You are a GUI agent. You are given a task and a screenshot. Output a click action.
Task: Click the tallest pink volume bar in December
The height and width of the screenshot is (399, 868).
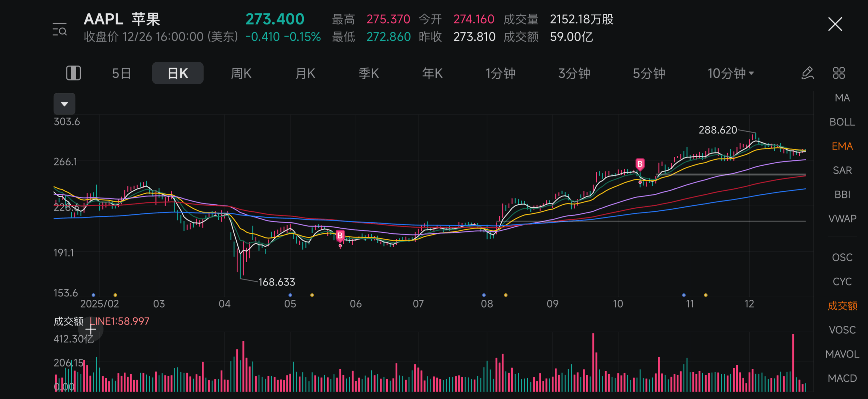click(x=793, y=362)
